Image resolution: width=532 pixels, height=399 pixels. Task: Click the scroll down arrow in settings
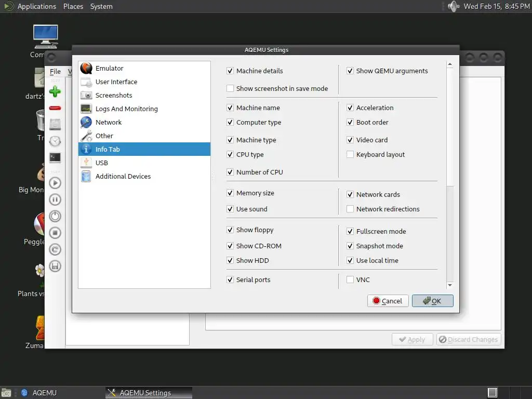point(450,285)
